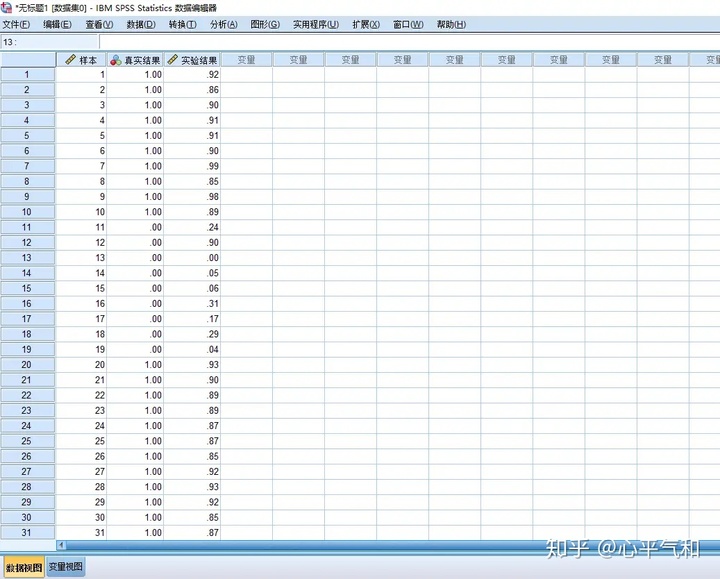The height and width of the screenshot is (579, 720).
Task: Click the scale ruler icon of 样本 column
Action: point(70,60)
